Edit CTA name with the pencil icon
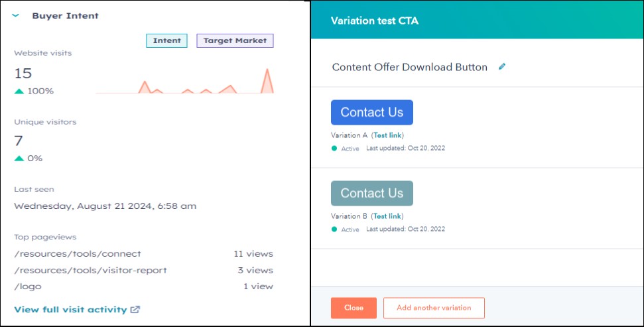The width and height of the screenshot is (644, 327). 502,66
